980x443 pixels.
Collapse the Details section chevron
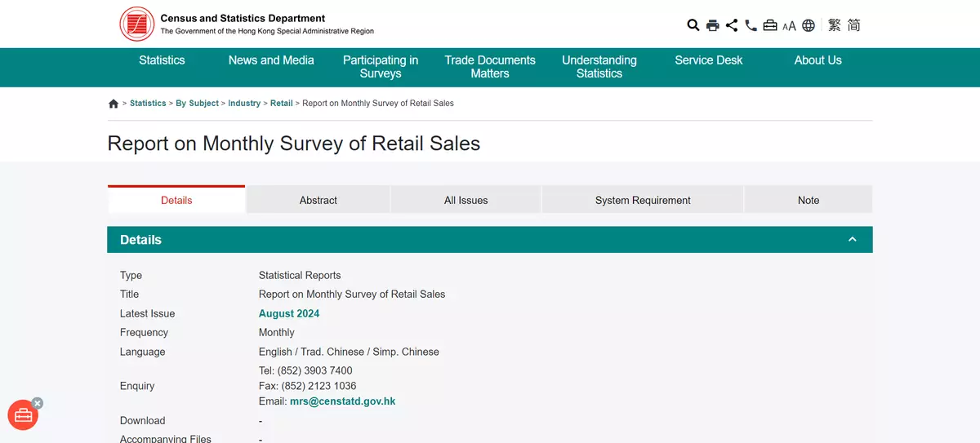(852, 239)
